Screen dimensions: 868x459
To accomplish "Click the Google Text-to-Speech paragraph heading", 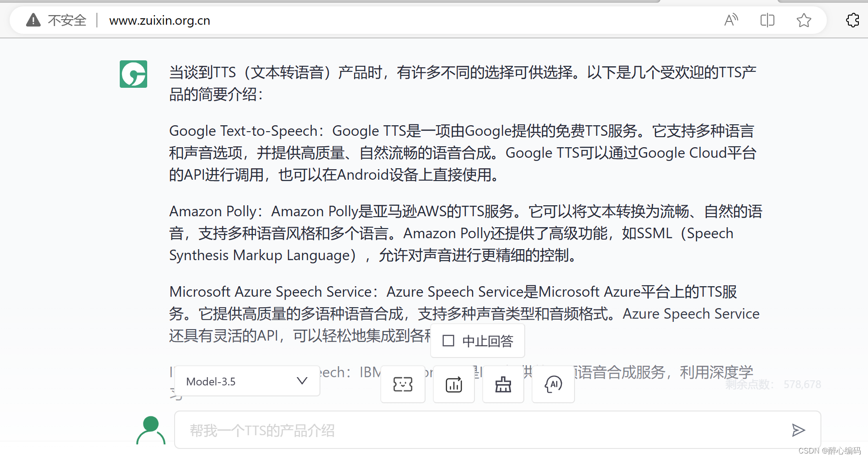I will [x=244, y=131].
